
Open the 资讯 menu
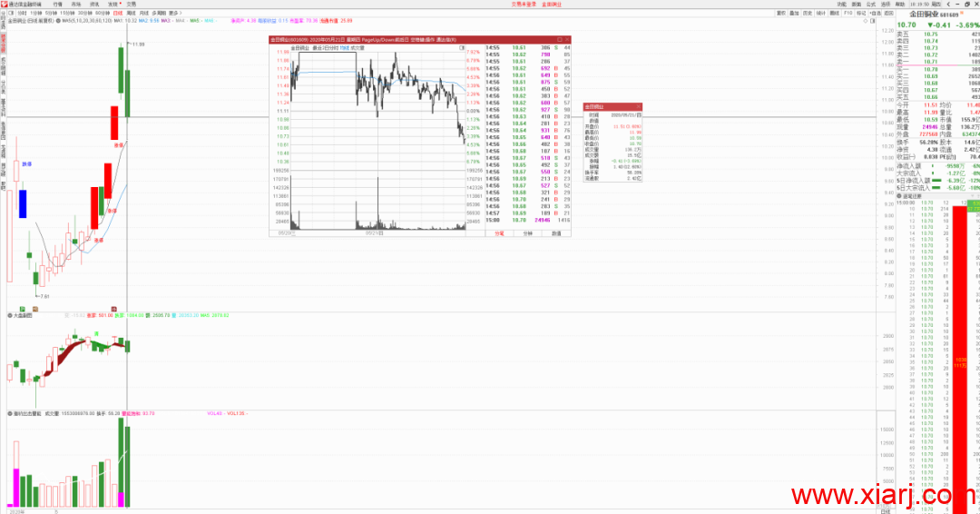click(x=94, y=5)
